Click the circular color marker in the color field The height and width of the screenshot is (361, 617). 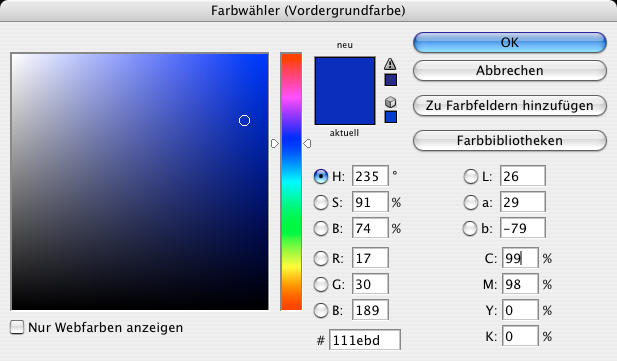pyautogui.click(x=244, y=120)
